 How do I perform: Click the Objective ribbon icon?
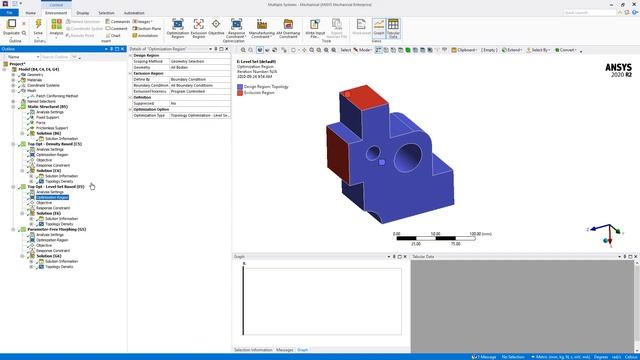[216, 24]
